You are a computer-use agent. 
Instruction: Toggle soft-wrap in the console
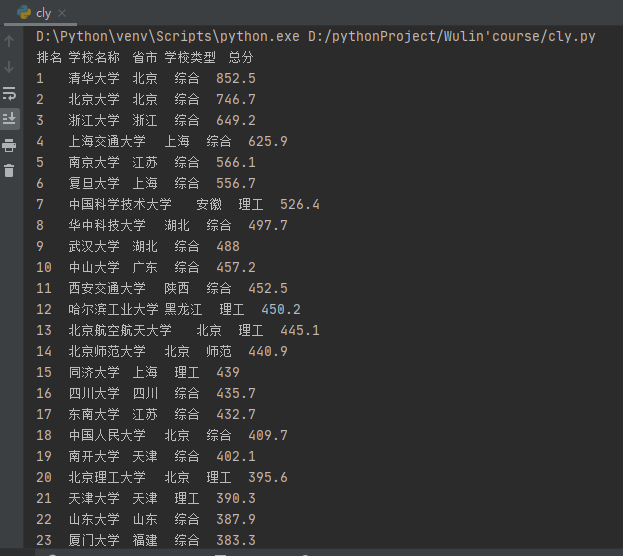9,93
